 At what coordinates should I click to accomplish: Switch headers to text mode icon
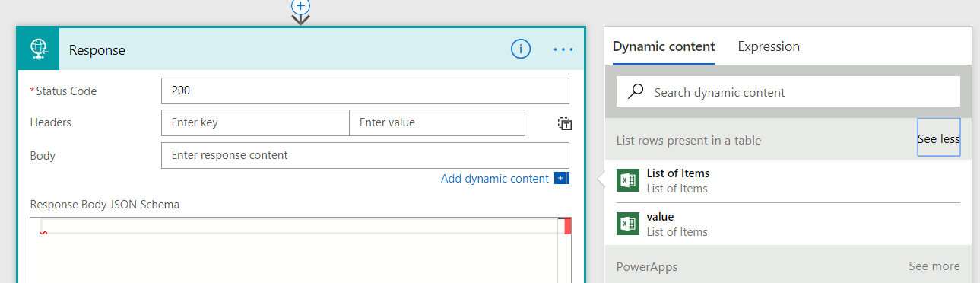tap(564, 123)
